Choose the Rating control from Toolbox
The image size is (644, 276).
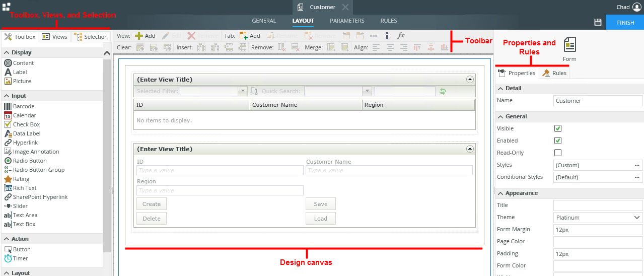21,179
